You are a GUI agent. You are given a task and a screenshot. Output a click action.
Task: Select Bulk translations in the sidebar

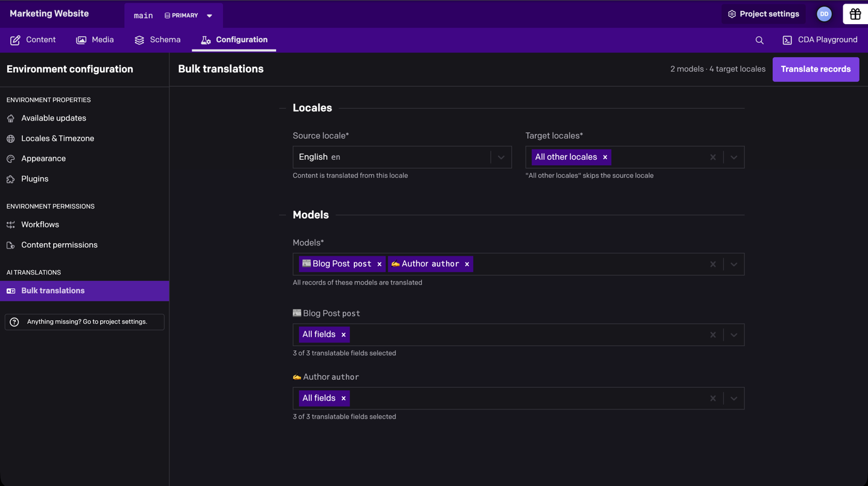[84, 291]
